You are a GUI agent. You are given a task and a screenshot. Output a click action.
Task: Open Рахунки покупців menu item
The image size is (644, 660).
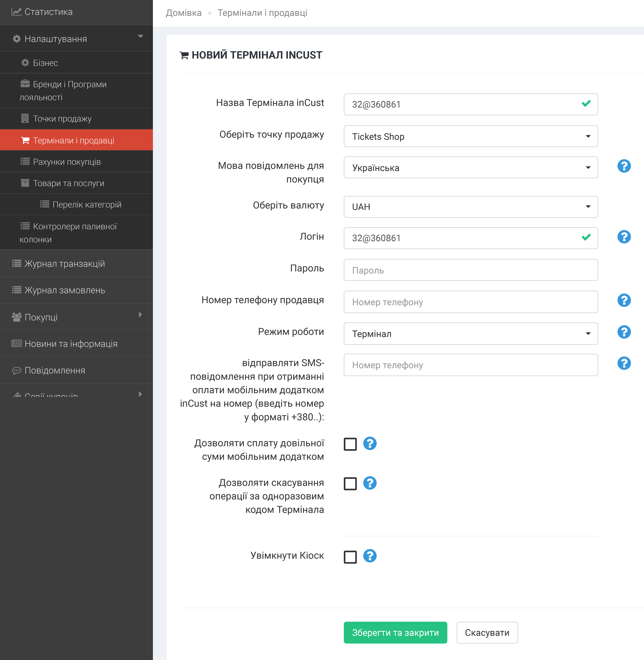(76, 162)
